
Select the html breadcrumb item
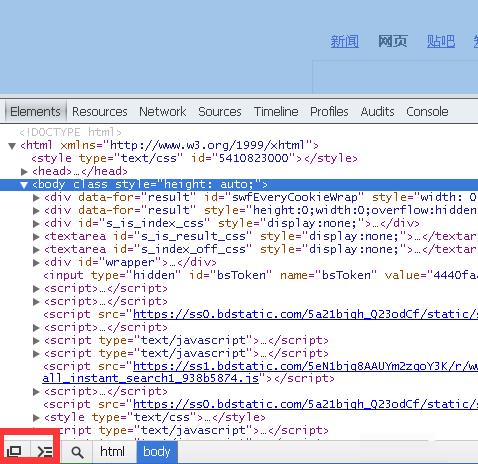tap(112, 452)
